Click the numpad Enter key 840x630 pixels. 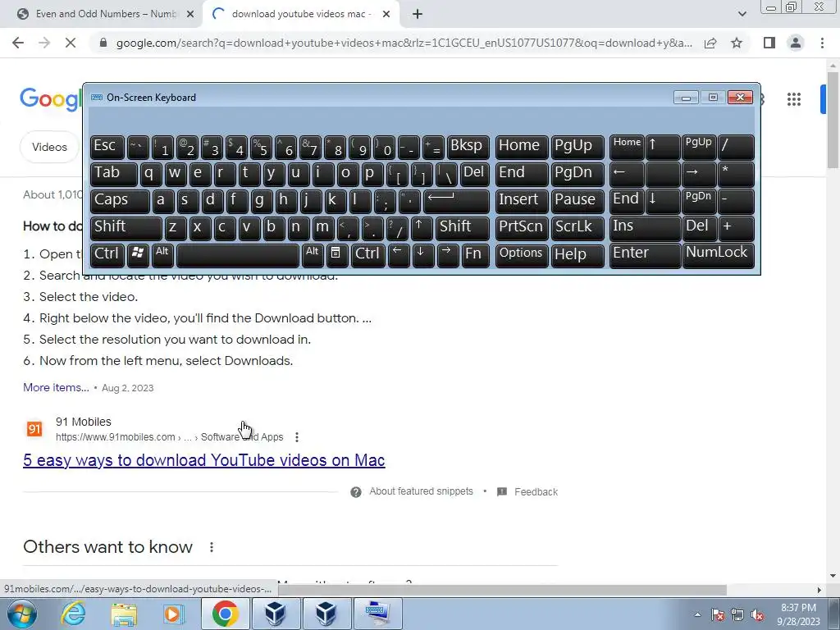pos(645,254)
